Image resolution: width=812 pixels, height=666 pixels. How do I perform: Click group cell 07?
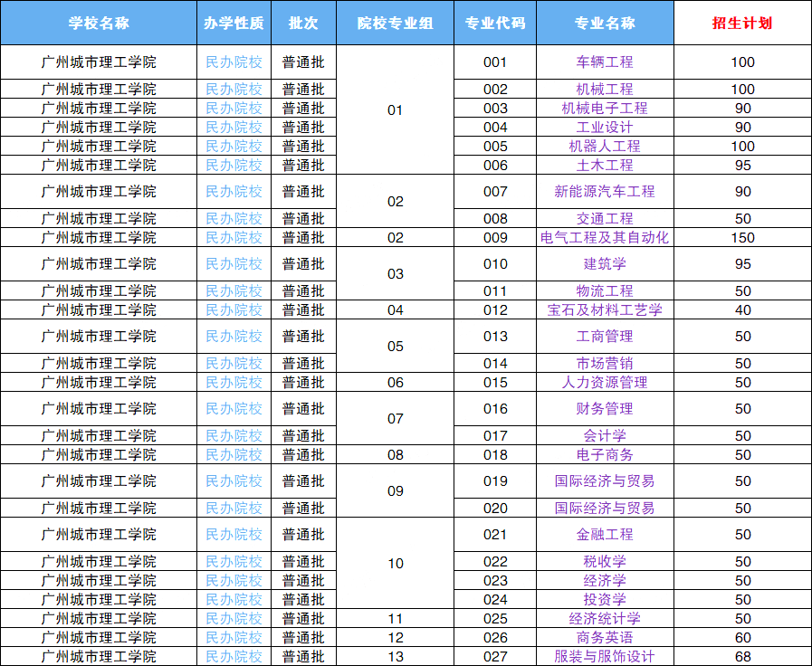tap(395, 419)
